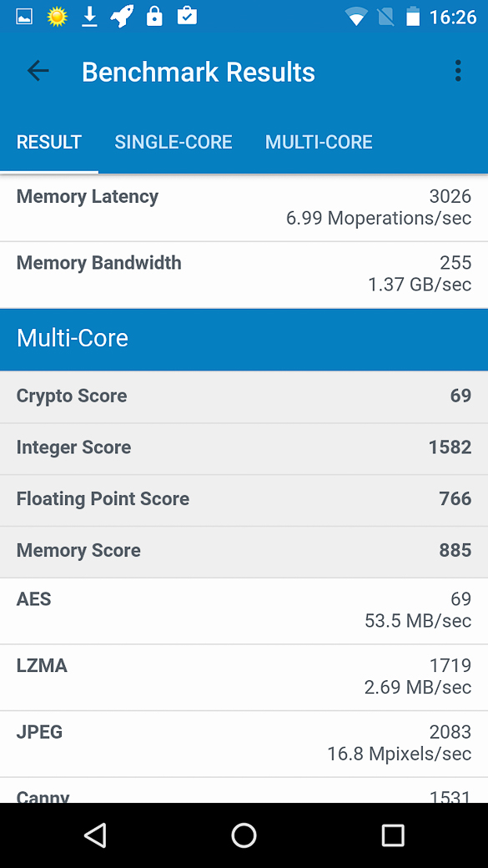The width and height of the screenshot is (488, 868).
Task: Select the Integer Score row
Action: tap(244, 448)
